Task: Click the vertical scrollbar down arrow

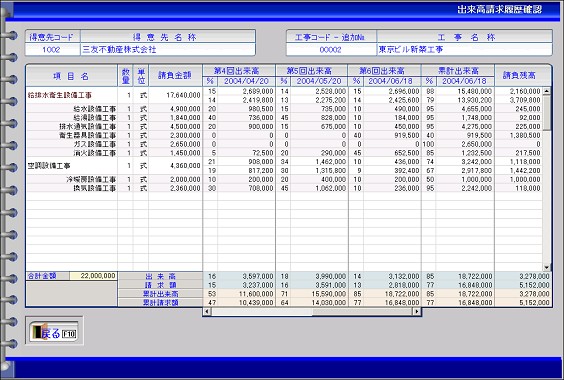Action: (547, 267)
